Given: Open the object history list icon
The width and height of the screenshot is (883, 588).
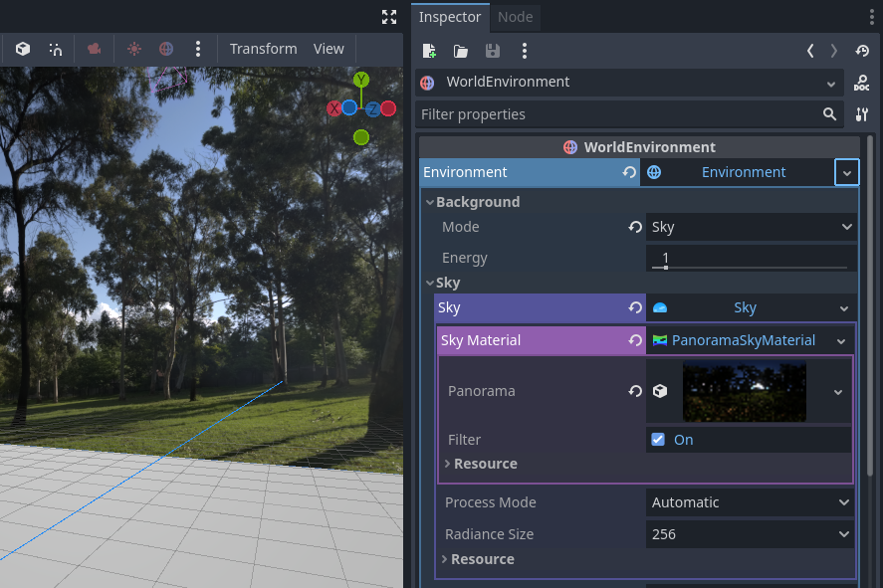Looking at the screenshot, I should [x=862, y=51].
